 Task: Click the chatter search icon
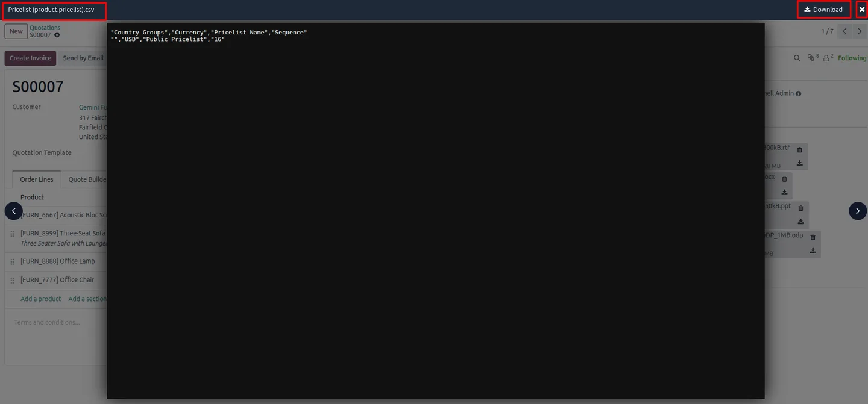(797, 58)
